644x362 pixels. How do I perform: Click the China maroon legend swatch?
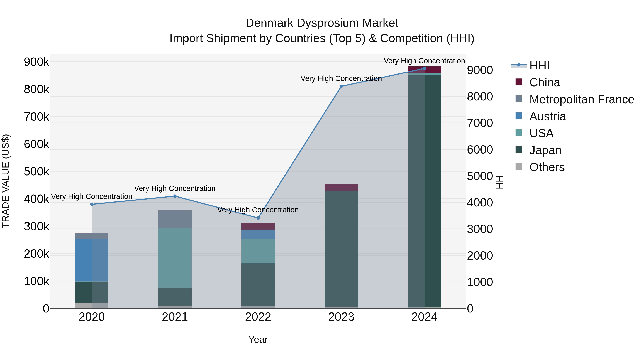click(519, 82)
